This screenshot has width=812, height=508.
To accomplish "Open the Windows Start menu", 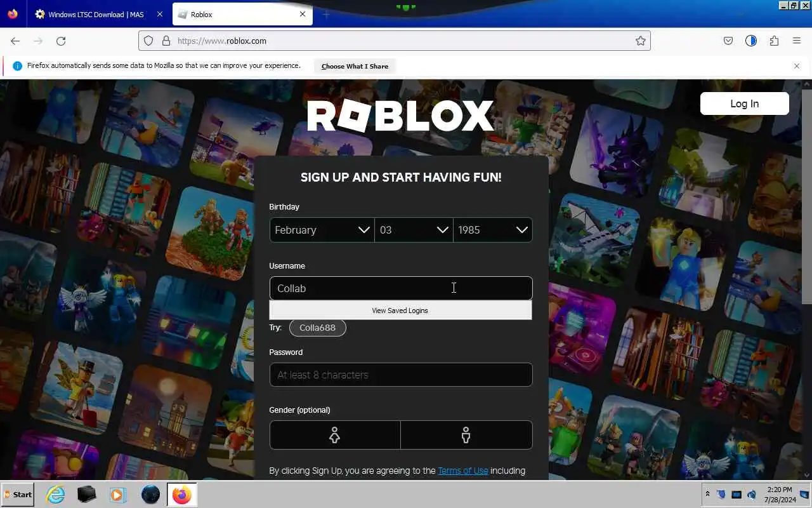I will click(x=18, y=495).
